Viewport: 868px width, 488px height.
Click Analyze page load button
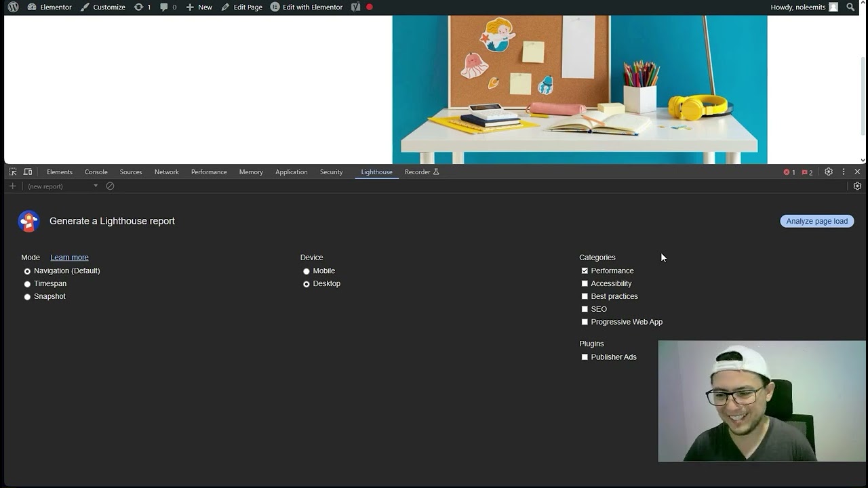(817, 221)
